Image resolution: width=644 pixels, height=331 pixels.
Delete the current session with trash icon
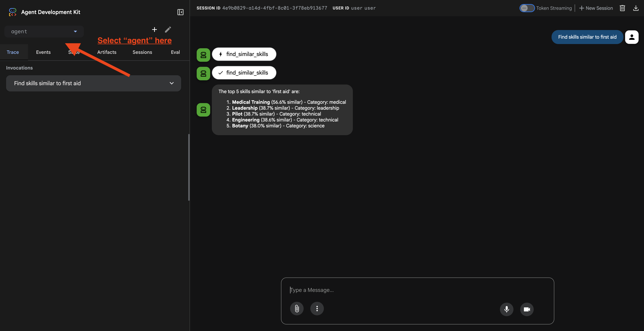622,8
